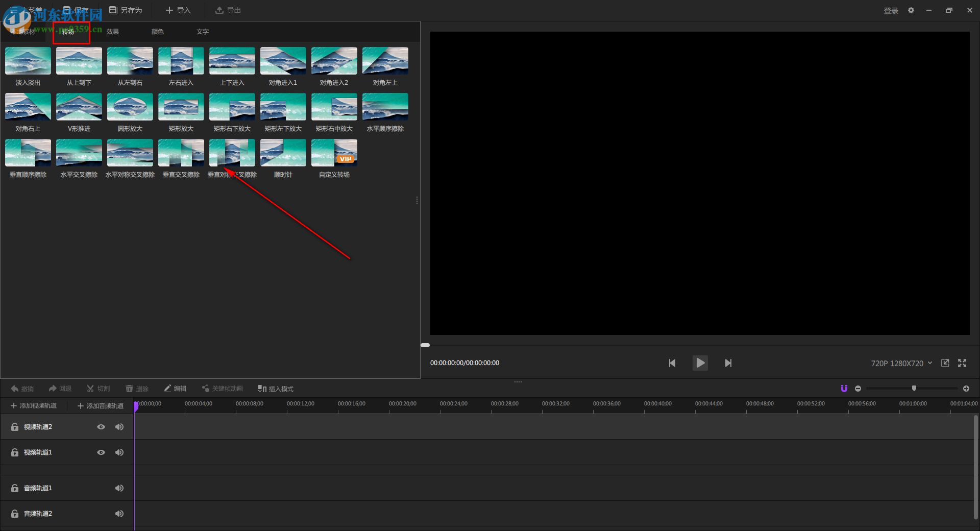Unlock the 视频轨道1 lock icon

tap(15, 452)
